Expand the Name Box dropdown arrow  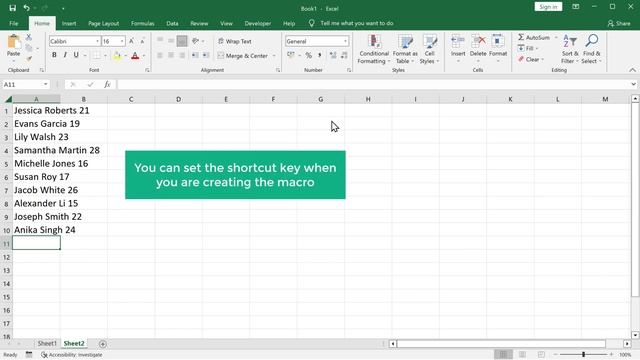(x=45, y=84)
